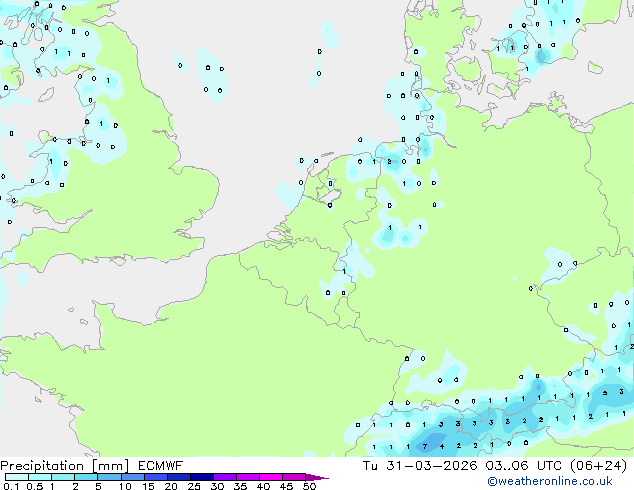634x490 pixels.
Task: Click the legend swatch between 10 and 15
Action: (x=132, y=477)
